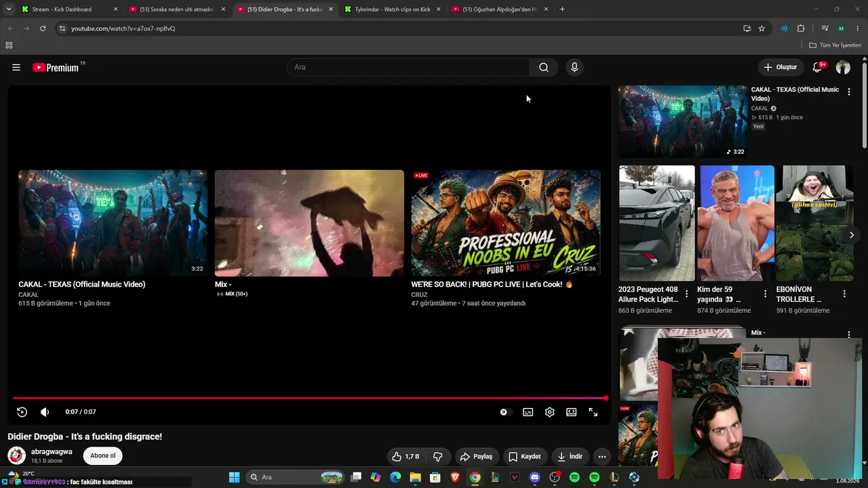Bookmark this page with the star
This screenshot has width=868, height=488.
coord(762,28)
